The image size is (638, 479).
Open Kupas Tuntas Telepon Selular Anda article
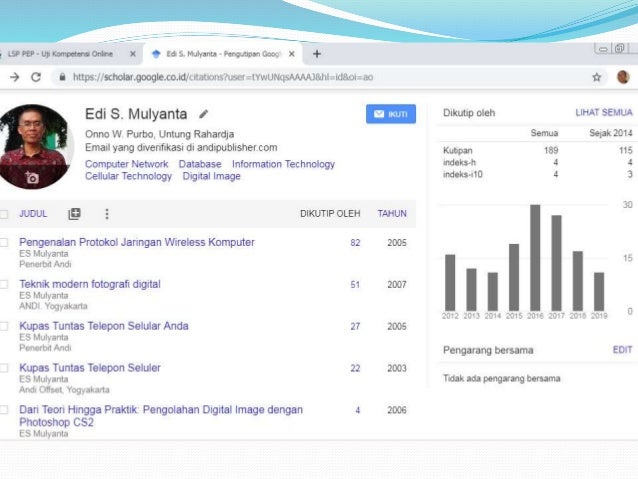pyautogui.click(x=104, y=326)
